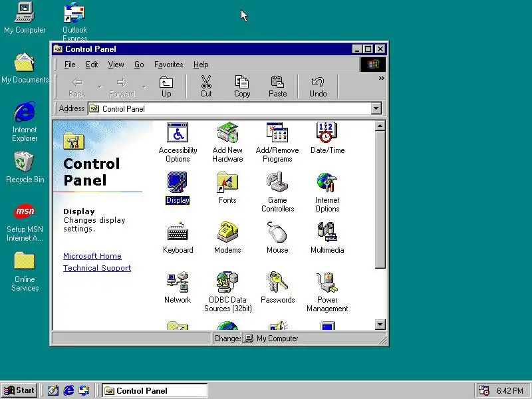Viewport: 532px width, 399px height.
Task: Click the Cut scissors button
Action: (206, 87)
